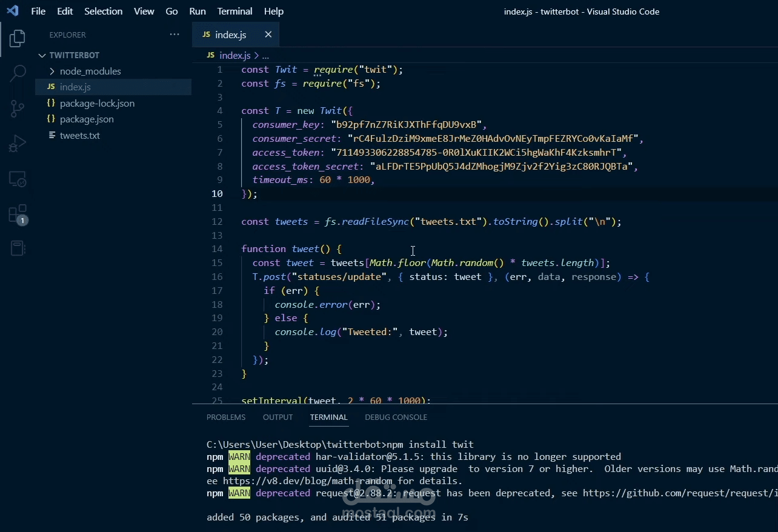The image size is (778, 532).
Task: Close the index.js editor tab
Action: (268, 35)
